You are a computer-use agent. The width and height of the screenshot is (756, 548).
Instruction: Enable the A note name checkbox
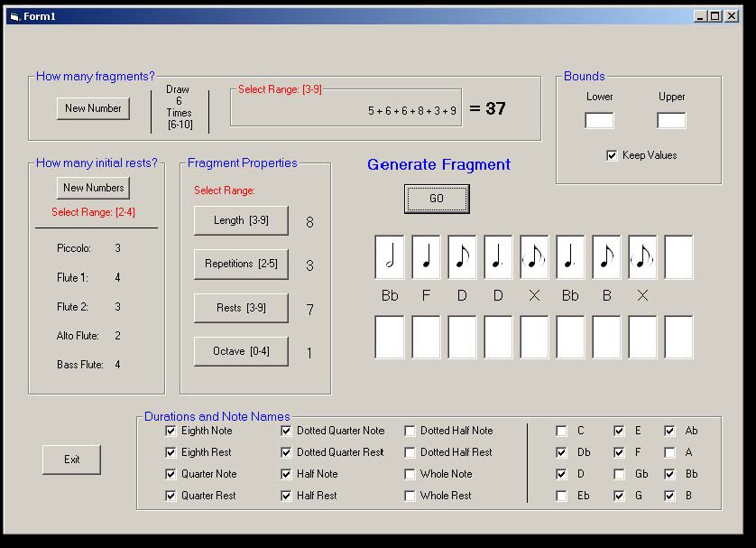(670, 452)
